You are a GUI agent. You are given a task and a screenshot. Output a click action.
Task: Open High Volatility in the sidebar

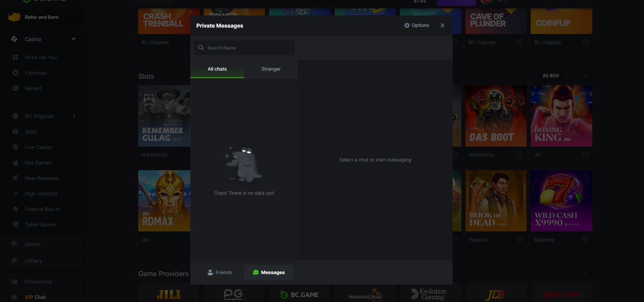[41, 194]
